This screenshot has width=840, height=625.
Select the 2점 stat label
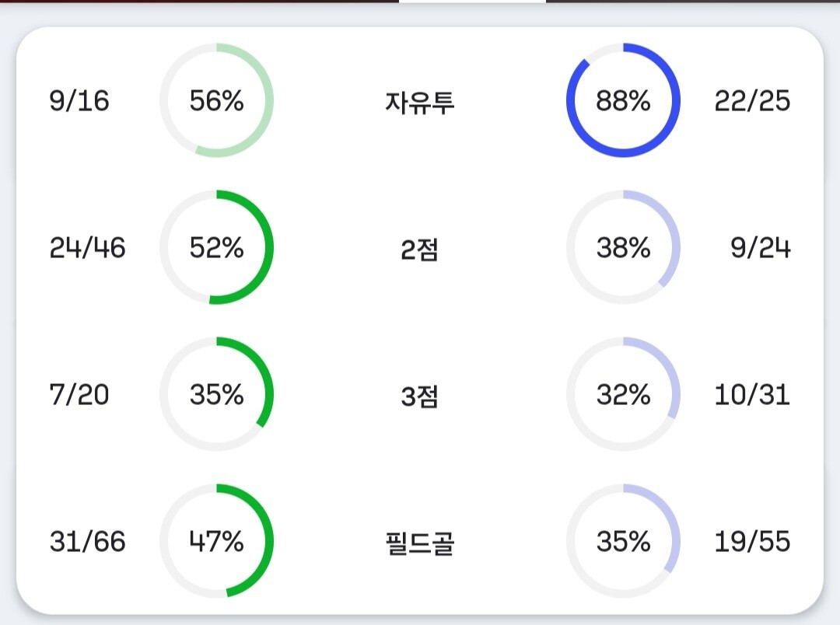click(419, 249)
